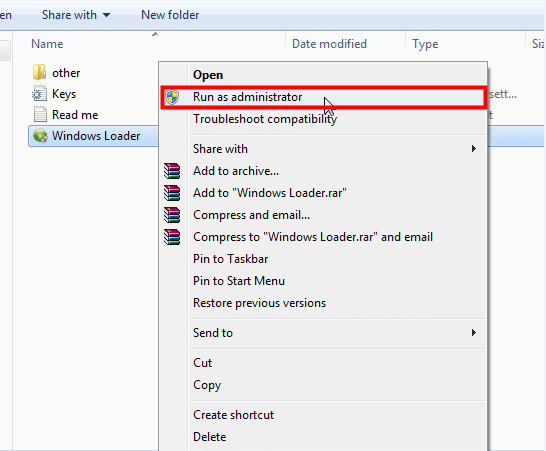Screen dimensions: 546x451
Task: Select the 'other' folder icon
Action: [x=39, y=72]
